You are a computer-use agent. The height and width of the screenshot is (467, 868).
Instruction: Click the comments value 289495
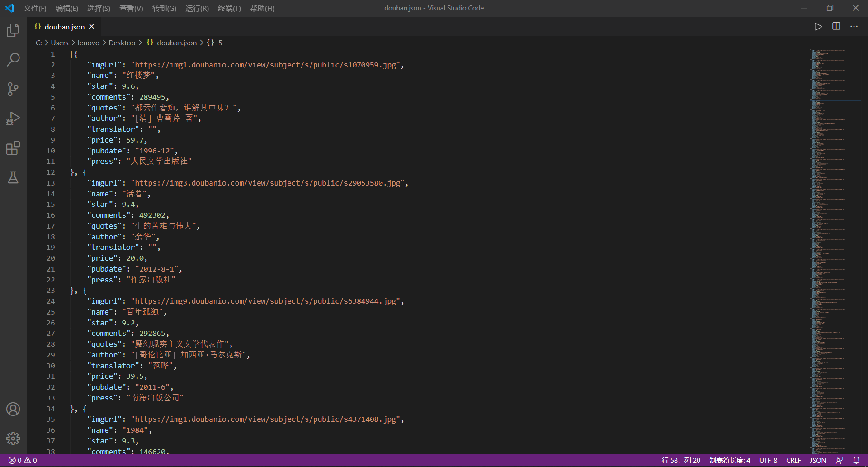(152, 97)
